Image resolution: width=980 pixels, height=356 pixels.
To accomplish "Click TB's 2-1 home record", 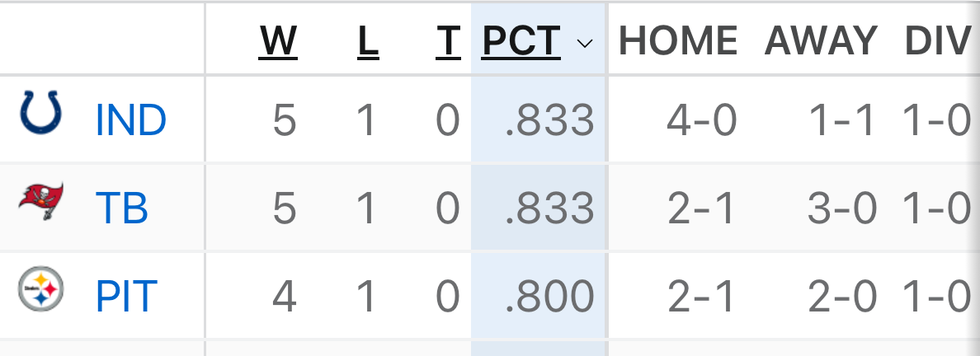I will (x=701, y=209).
